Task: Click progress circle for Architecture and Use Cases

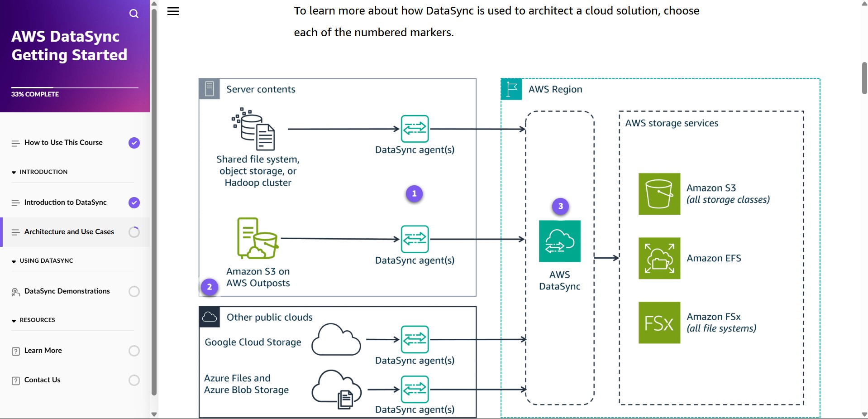Action: pos(134,232)
